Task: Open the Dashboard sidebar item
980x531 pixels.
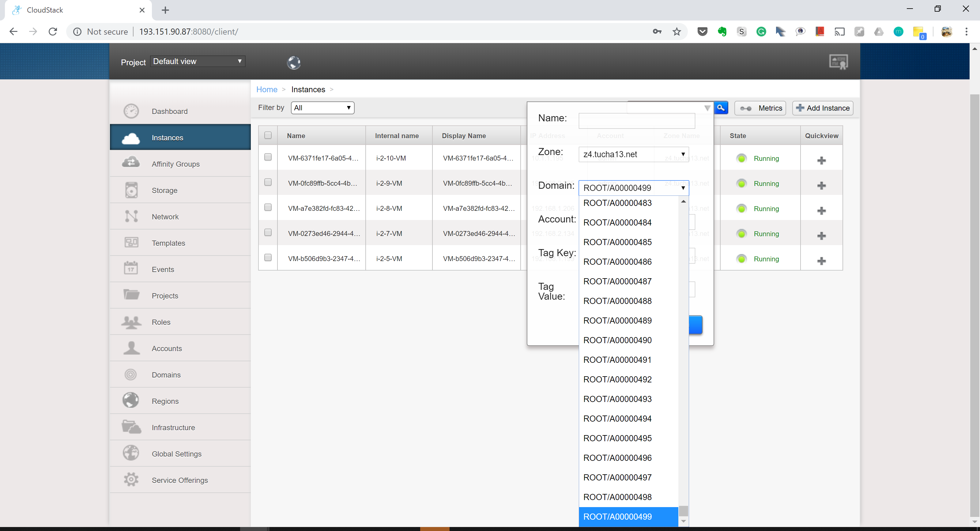Action: 180,111
